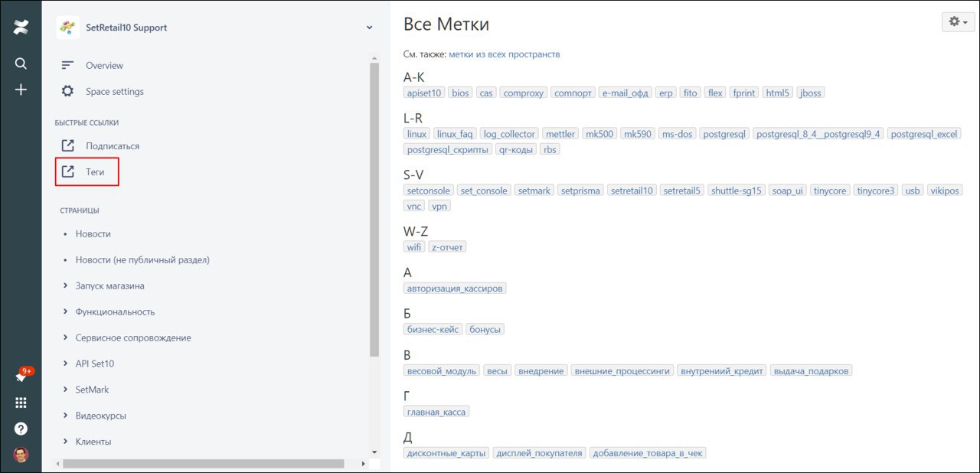Screen dimensions: 980x473
Task: Select the soap_ui label
Action: coord(788,191)
